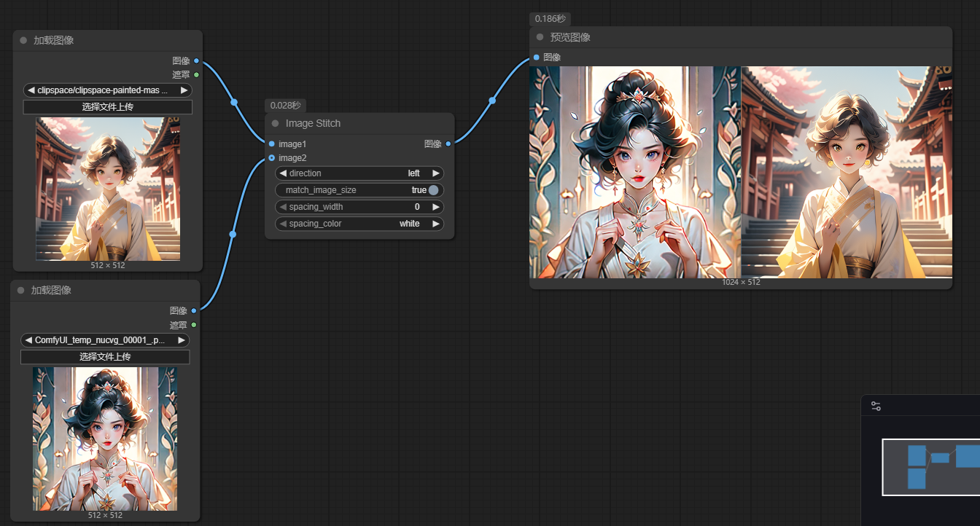
Task: Click the image1 input port on Image Stitch
Action: [x=272, y=144]
